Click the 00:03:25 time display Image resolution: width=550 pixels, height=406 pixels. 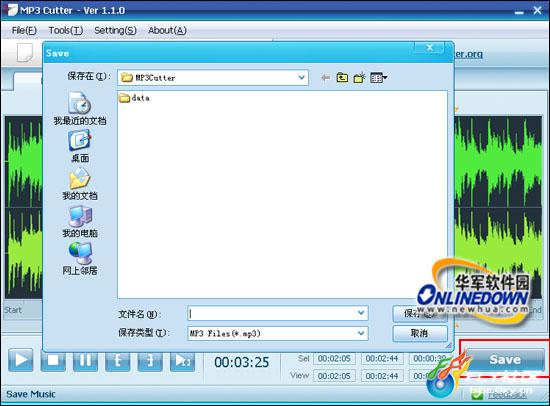point(242,362)
